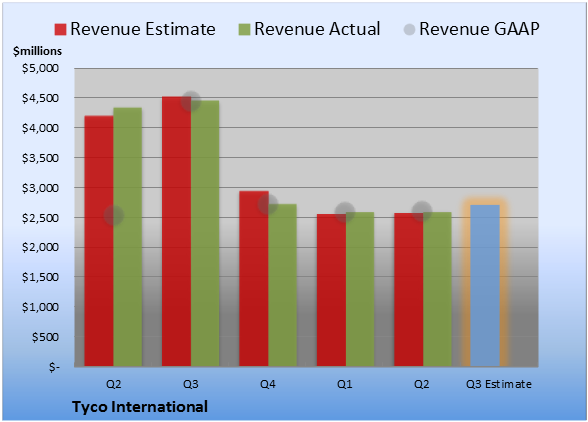Select the 'Revenue Estimate' legend label
Image resolution: width=588 pixels, height=422 pixels.
coord(143,29)
